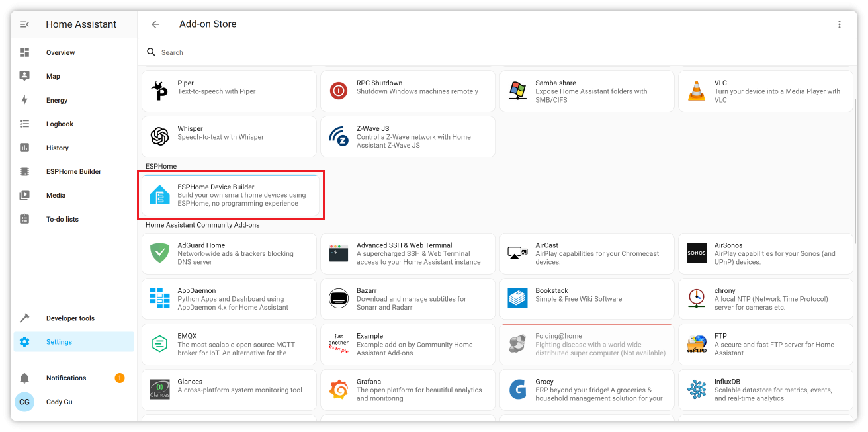Open ESPHome Builder in sidebar

(74, 171)
